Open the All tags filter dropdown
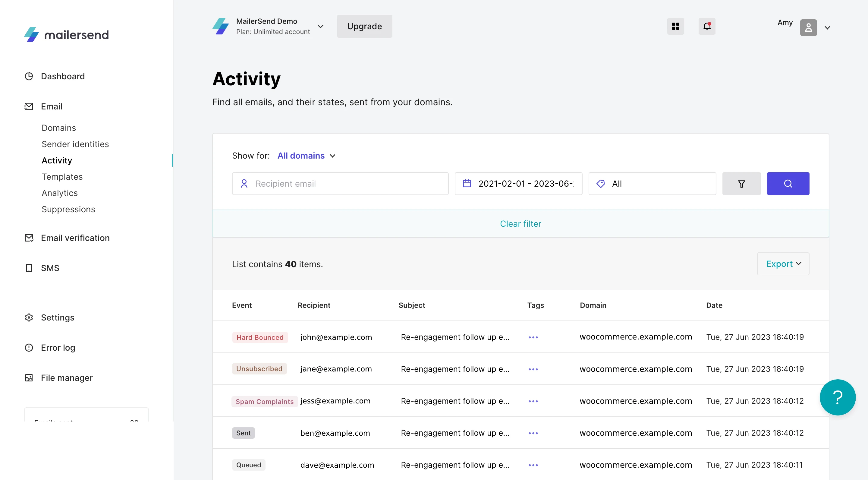868x480 pixels. coord(652,184)
